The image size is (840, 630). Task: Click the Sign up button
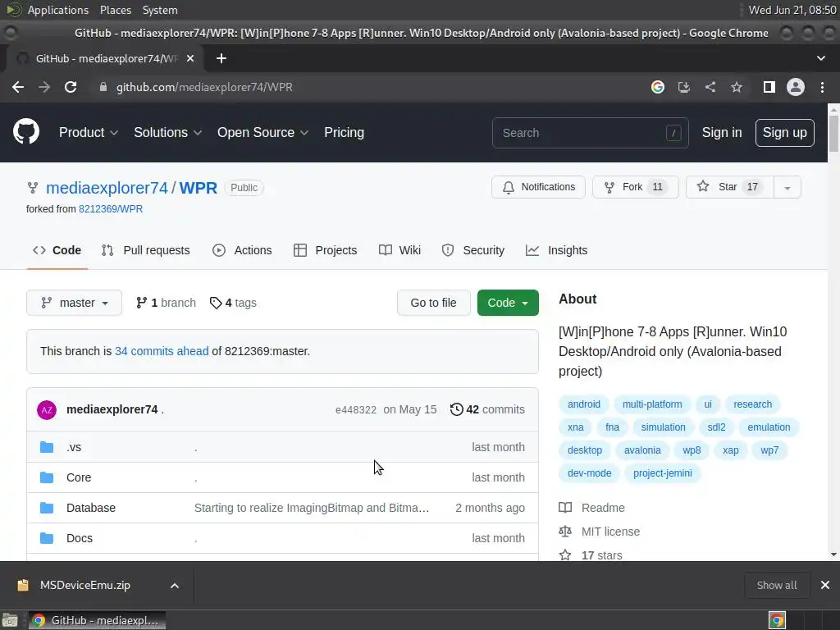pos(784,132)
